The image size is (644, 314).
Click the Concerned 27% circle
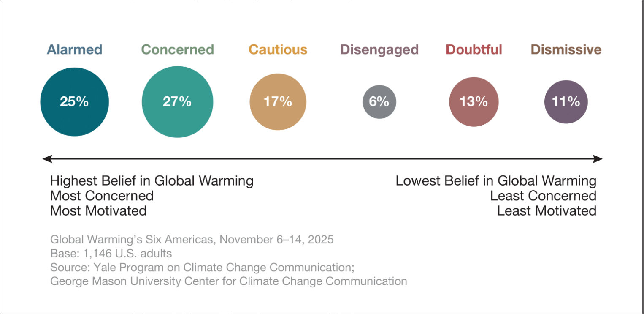pyautogui.click(x=177, y=102)
